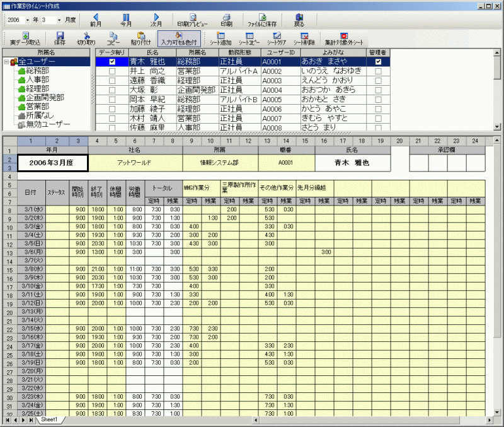Click the 集計対象外シート toolbar icon
504x427 pixels.
pos(344,38)
